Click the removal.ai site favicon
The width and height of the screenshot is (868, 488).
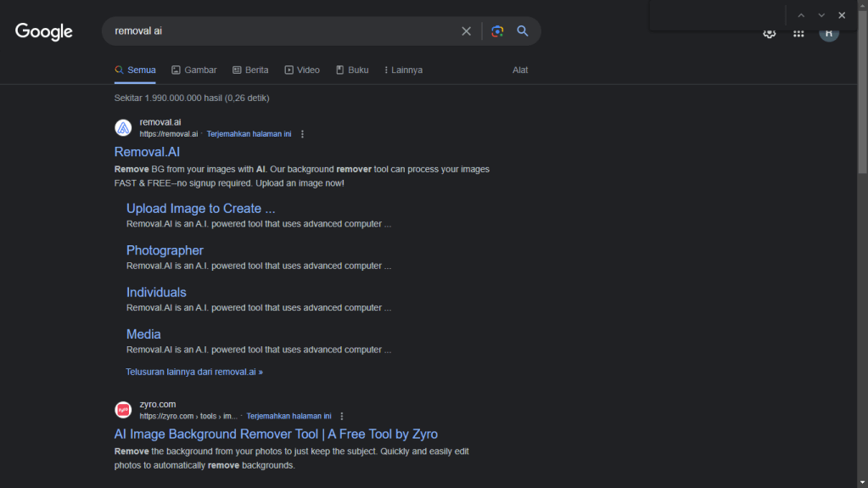tap(123, 128)
